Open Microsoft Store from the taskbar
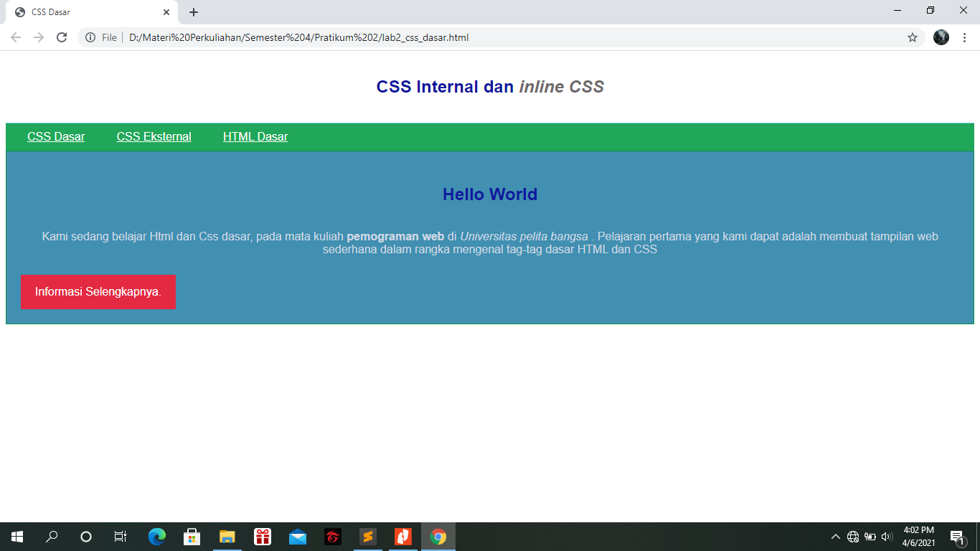Image resolution: width=980 pixels, height=551 pixels. point(192,537)
